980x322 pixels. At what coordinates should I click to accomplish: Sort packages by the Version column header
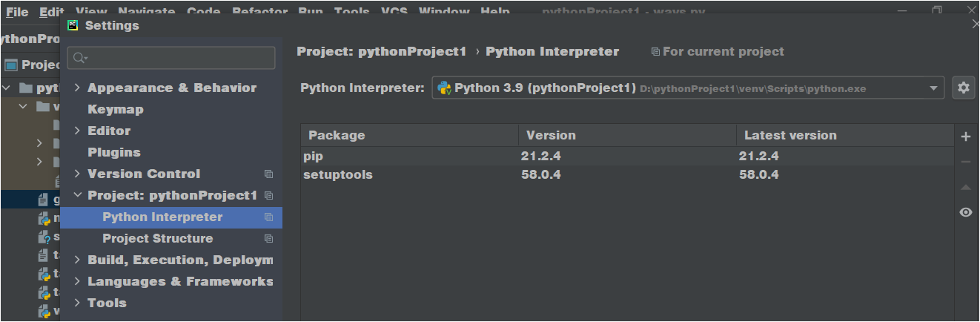coord(551,135)
